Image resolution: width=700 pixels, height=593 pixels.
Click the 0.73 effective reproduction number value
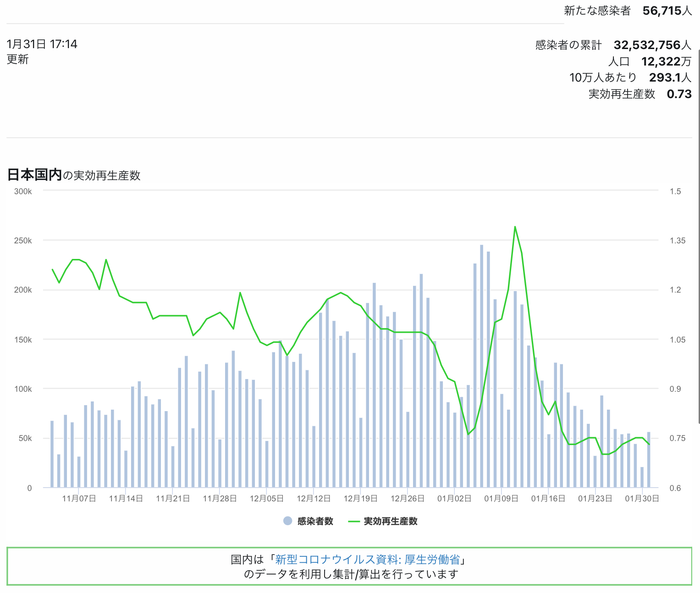679,94
